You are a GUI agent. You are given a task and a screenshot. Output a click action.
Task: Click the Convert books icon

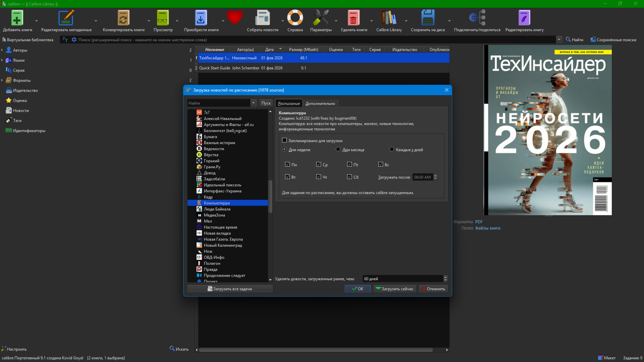[x=123, y=18]
